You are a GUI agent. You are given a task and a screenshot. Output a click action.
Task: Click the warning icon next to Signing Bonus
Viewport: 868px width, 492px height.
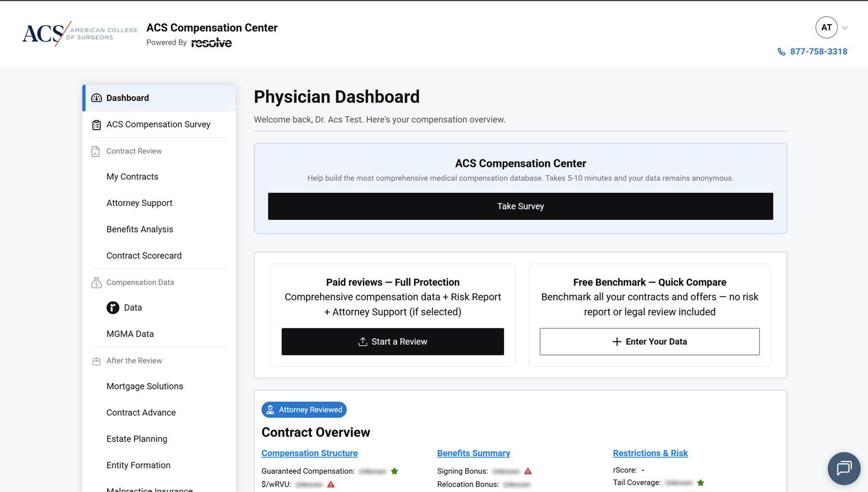pyautogui.click(x=528, y=471)
